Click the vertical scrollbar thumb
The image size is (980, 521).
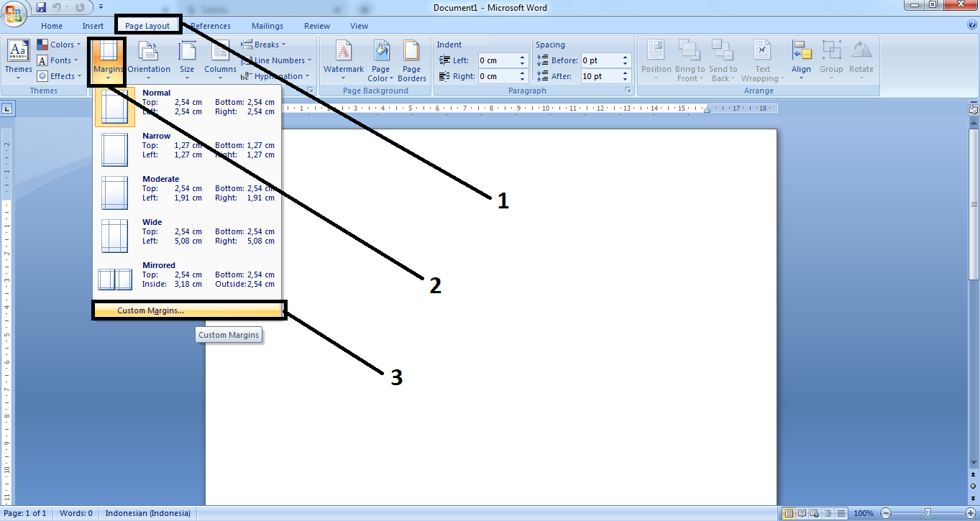coord(974,203)
